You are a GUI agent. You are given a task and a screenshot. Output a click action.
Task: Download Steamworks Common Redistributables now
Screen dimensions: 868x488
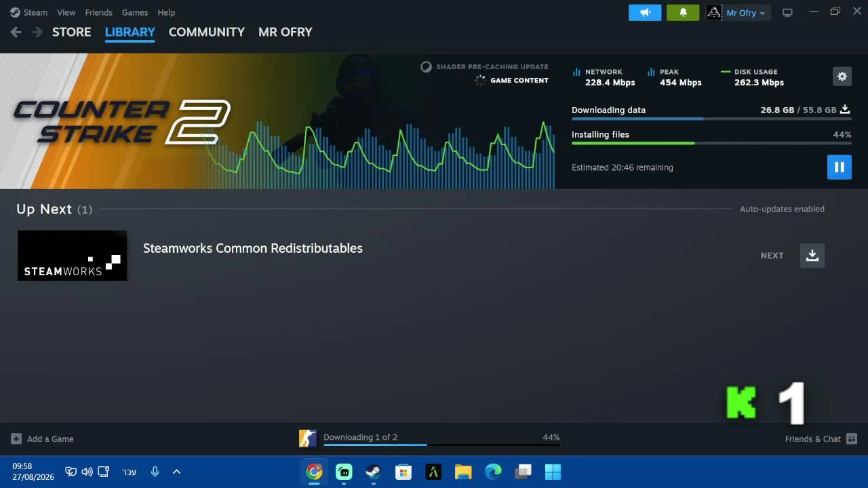(812, 256)
